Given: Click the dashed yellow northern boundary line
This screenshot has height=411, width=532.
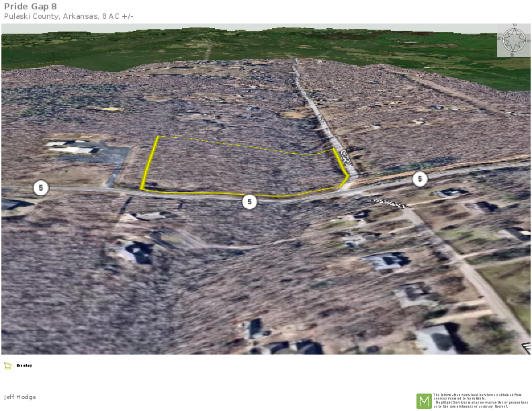Looking at the screenshot, I should (x=228, y=144).
